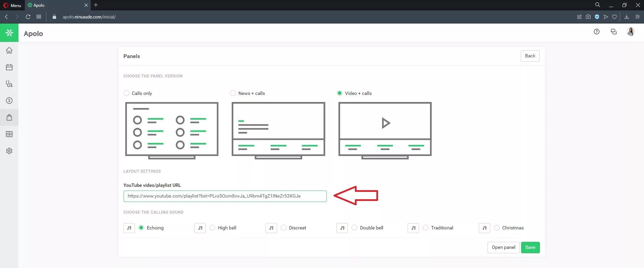644x268 pixels.
Task: Save the panel settings
Action: (530, 248)
